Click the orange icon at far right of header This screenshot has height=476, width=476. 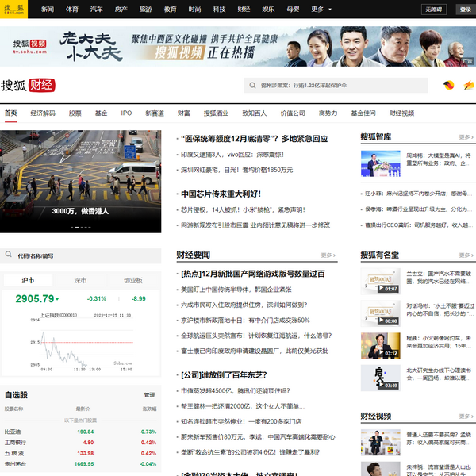tap(468, 86)
